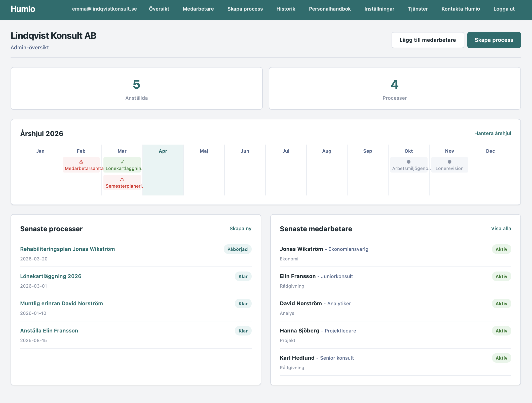Click the Semesterplanering warning icon in March
This screenshot has height=403, width=532.
pos(122,180)
